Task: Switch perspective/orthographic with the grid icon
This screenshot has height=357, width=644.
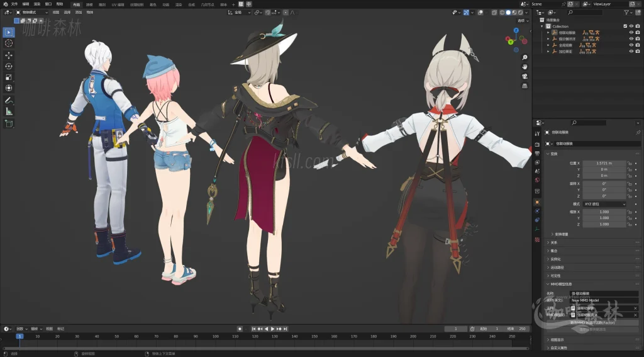Action: pos(525,86)
